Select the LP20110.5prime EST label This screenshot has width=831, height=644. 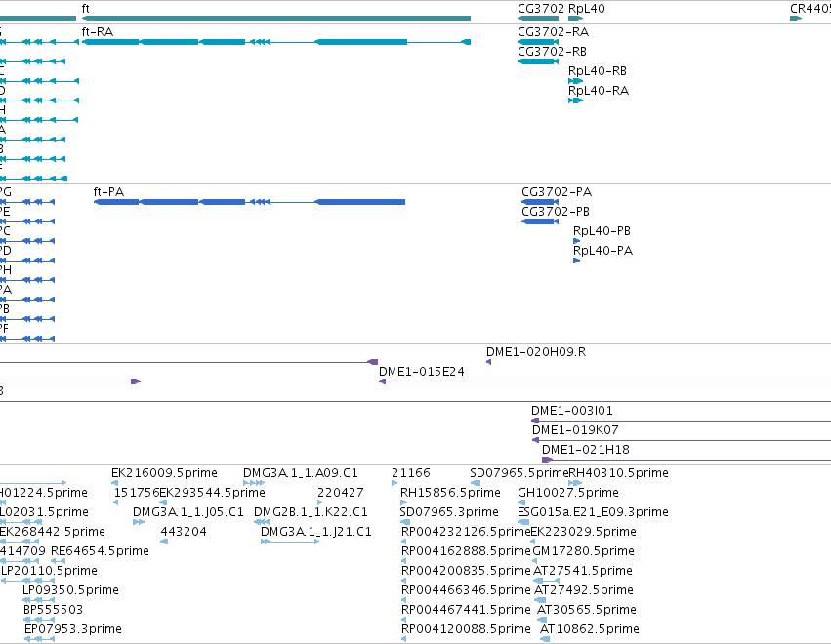point(49,571)
